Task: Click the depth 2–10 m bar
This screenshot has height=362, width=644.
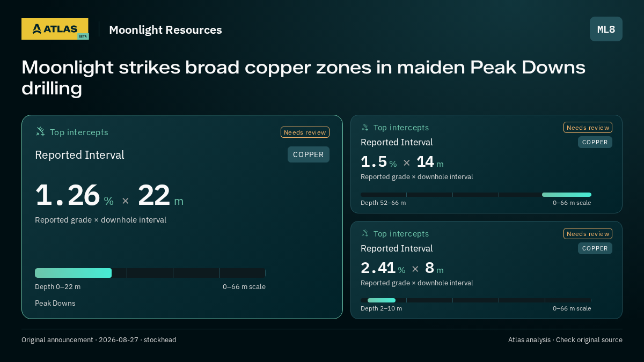Action: point(382,300)
